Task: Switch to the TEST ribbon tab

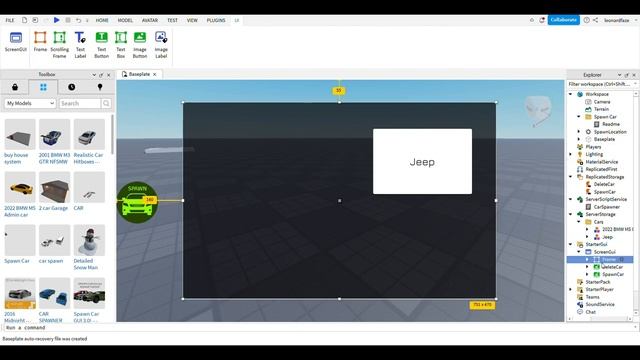Action: tap(172, 20)
